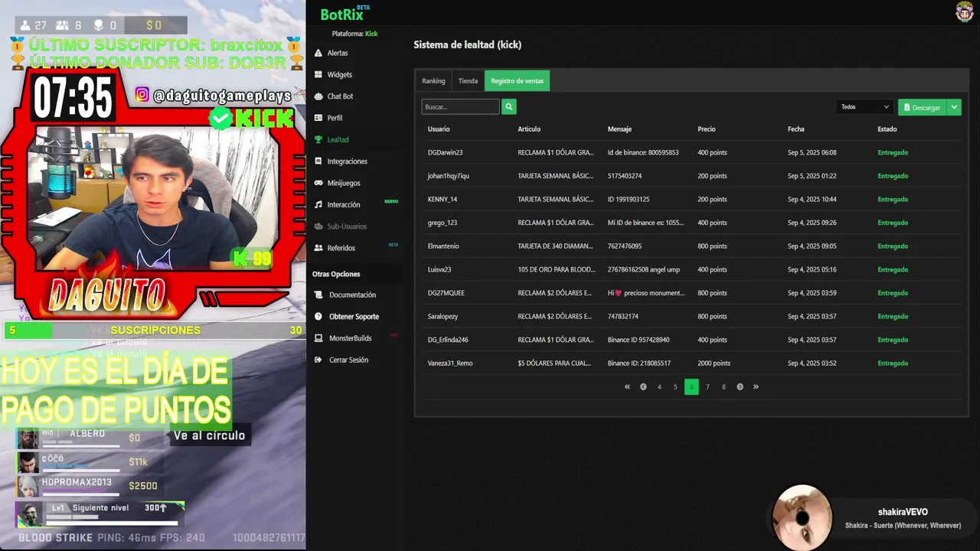Go to page 7
The image size is (980, 551).
pyautogui.click(x=707, y=386)
